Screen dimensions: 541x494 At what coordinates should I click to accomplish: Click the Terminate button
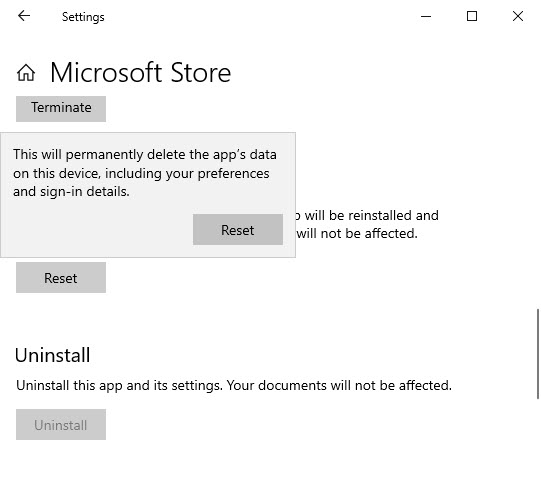point(61,109)
